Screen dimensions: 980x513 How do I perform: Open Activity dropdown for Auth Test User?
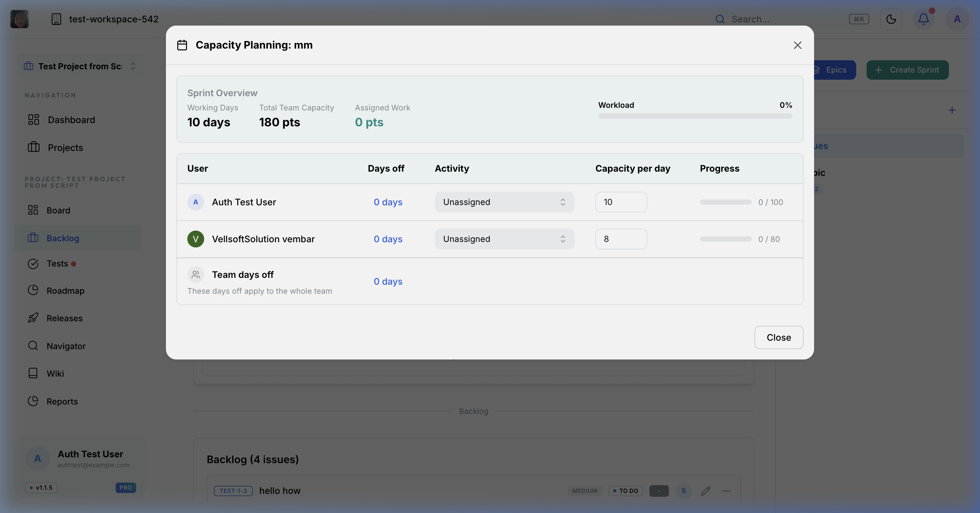pos(505,202)
